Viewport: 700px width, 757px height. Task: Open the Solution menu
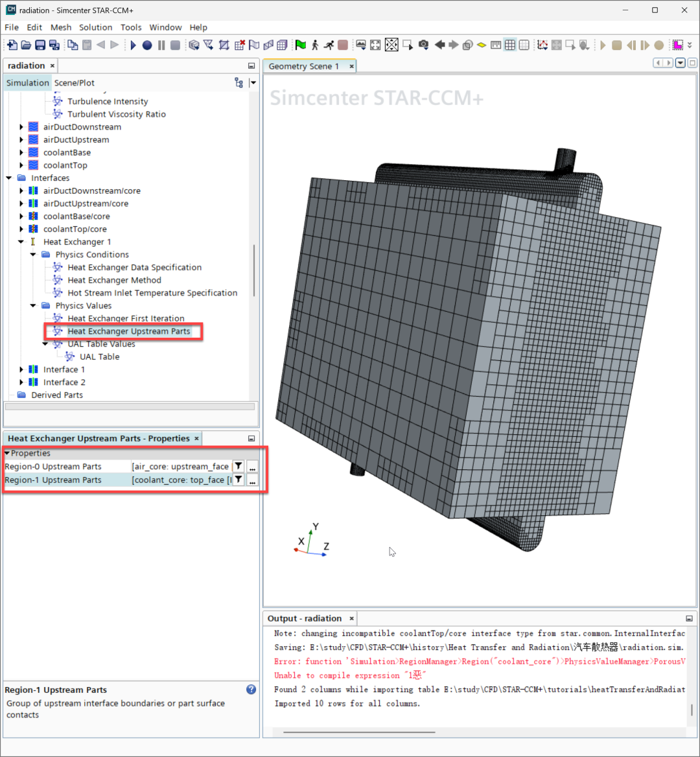pos(95,27)
